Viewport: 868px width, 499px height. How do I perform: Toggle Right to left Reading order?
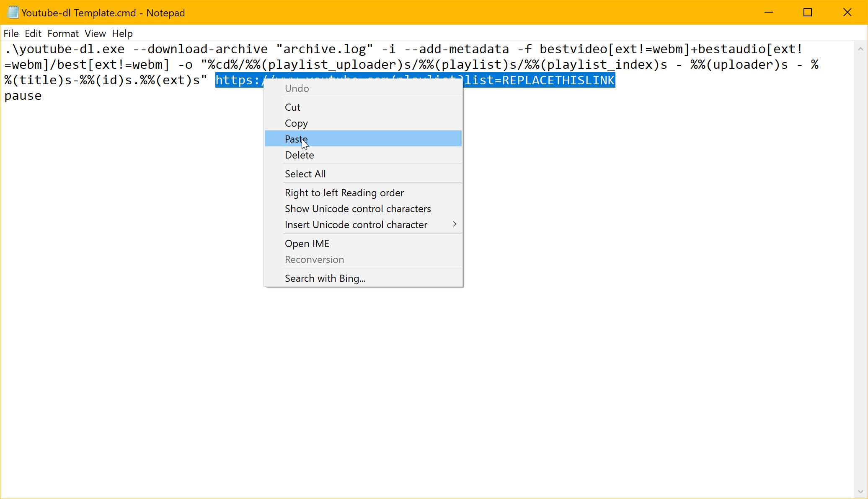(x=363, y=193)
